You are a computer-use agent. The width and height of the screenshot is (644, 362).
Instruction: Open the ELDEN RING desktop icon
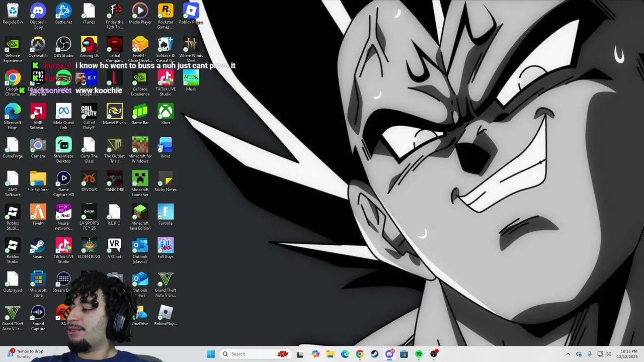[x=89, y=249]
